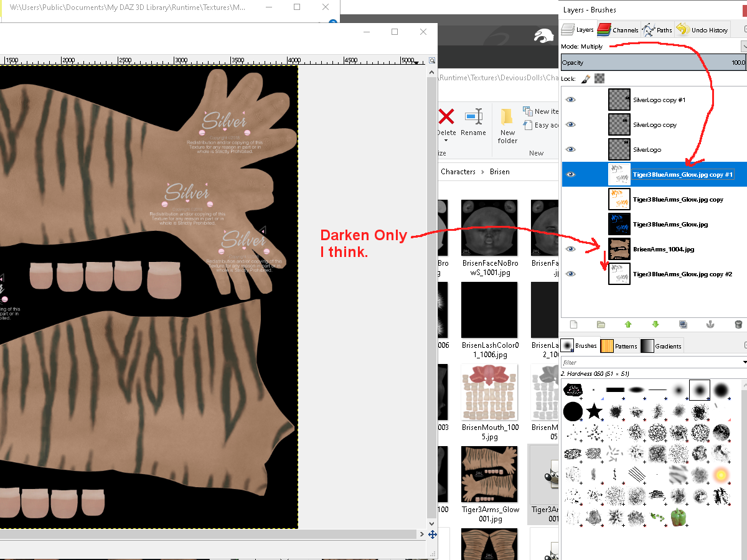Click Easy access in Explorer ribbon

pyautogui.click(x=540, y=125)
